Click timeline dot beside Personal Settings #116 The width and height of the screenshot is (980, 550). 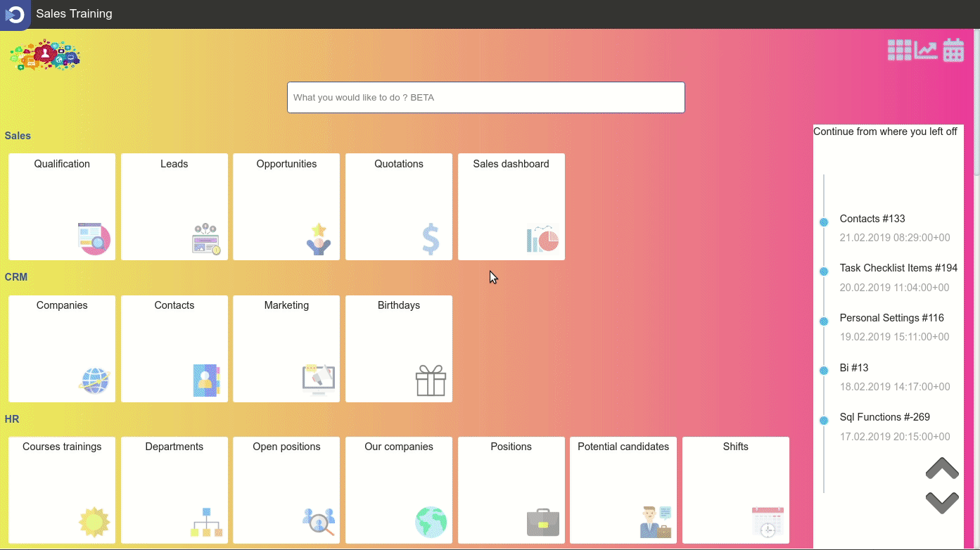pos(824,321)
